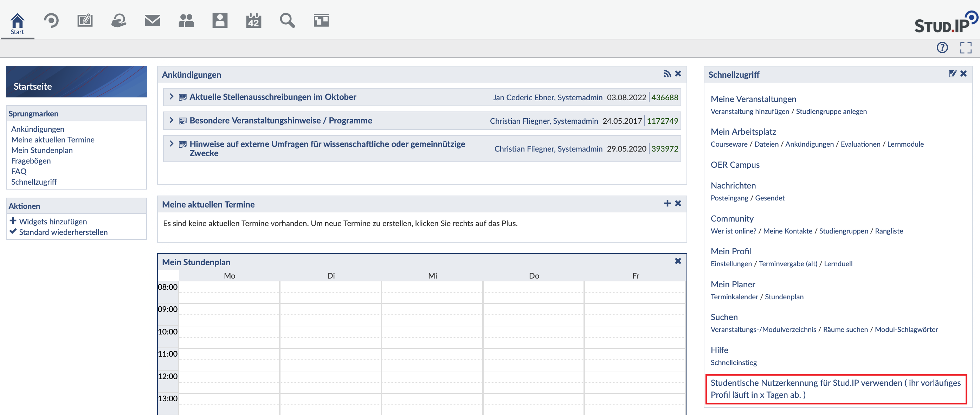The width and height of the screenshot is (980, 415).
Task: Open Meine Kontakte link
Action: pos(787,231)
